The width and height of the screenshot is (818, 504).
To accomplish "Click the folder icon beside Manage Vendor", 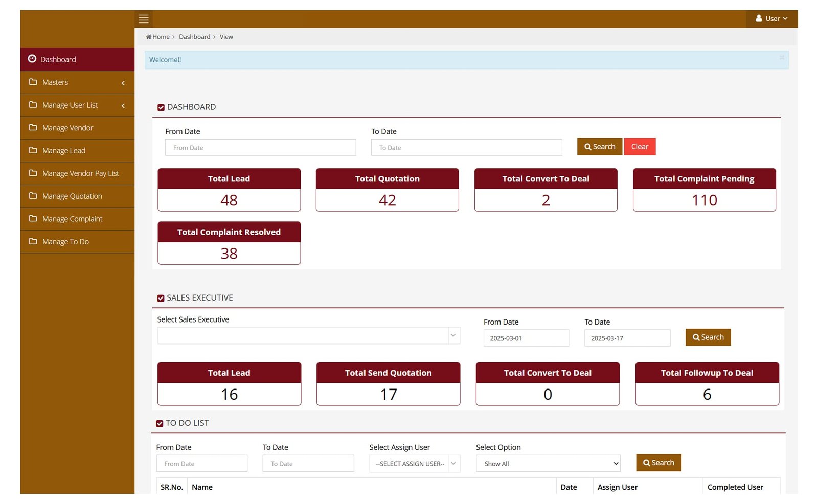I will pyautogui.click(x=33, y=127).
